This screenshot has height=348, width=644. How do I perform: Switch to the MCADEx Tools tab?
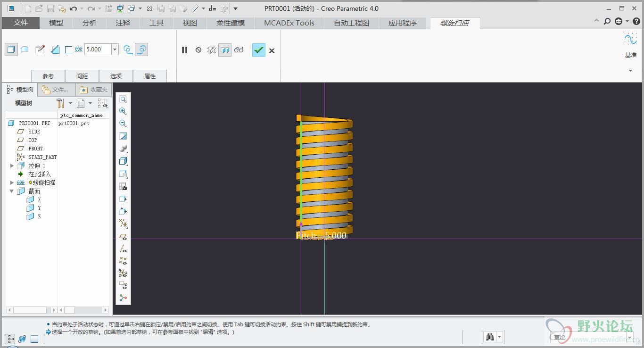coord(289,23)
